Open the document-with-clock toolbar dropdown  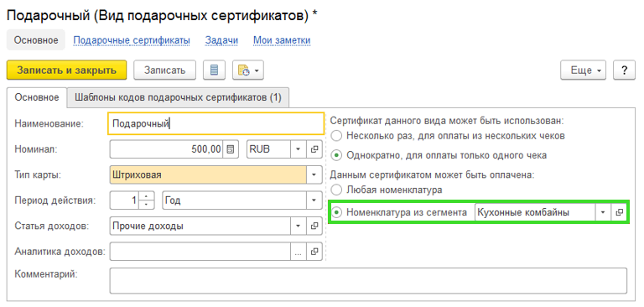(x=247, y=70)
